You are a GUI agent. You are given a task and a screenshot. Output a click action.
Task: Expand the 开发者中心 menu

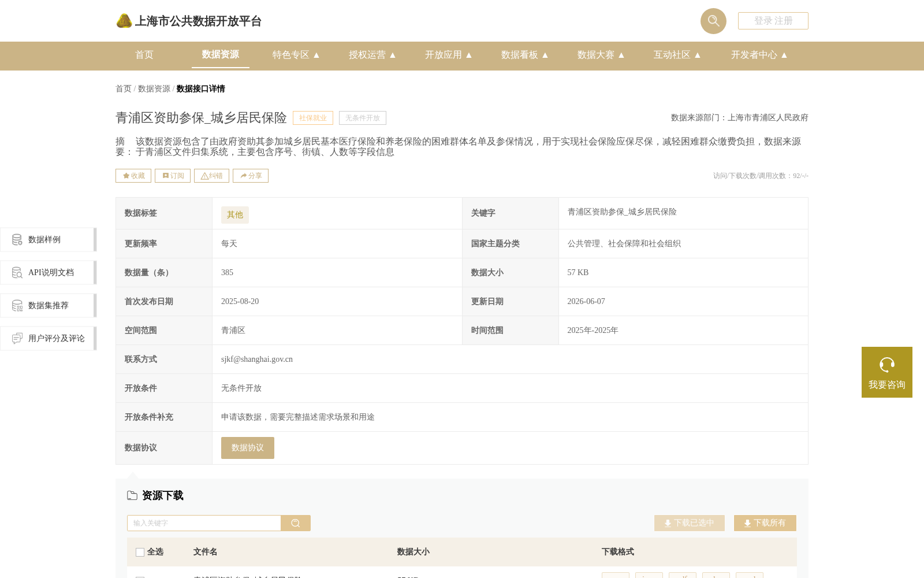pos(759,55)
